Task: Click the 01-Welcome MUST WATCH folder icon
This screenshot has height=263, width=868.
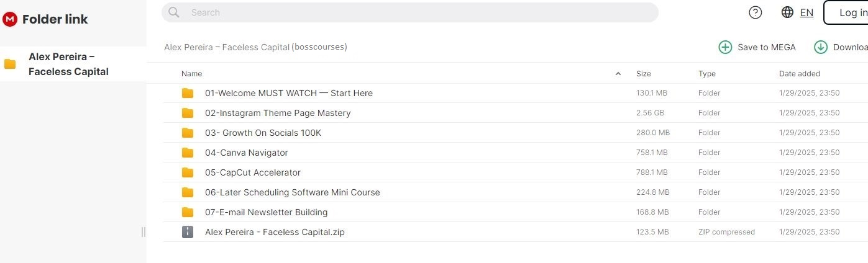Action: (x=188, y=93)
